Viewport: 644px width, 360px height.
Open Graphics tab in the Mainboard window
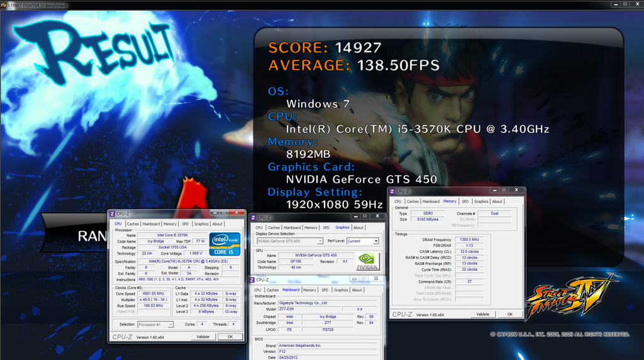[x=341, y=290]
